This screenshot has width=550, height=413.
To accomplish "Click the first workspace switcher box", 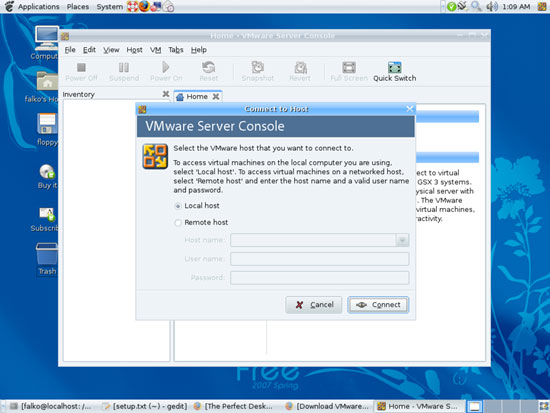I will (x=475, y=406).
